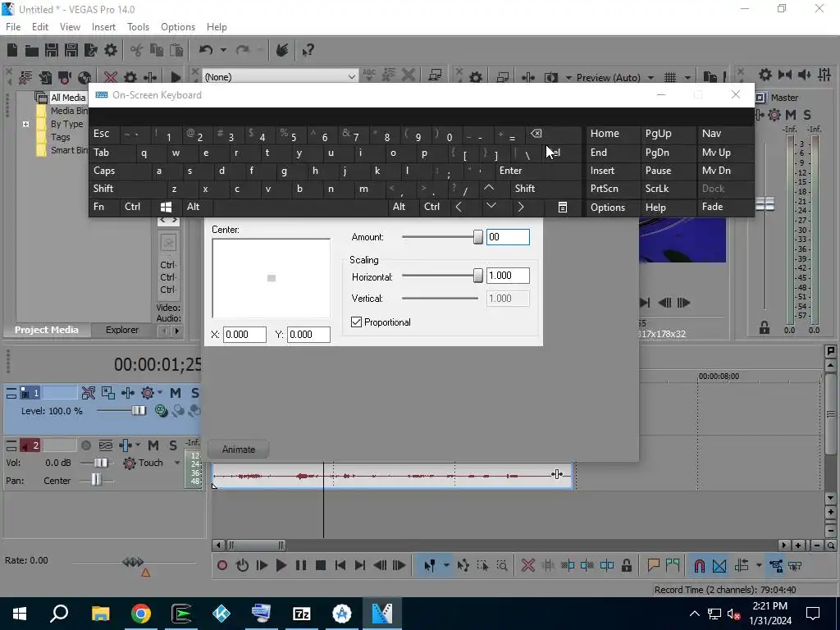Viewport: 840px width, 630px height.
Task: Toggle Enable Snapping magnet icon
Action: [x=699, y=565]
